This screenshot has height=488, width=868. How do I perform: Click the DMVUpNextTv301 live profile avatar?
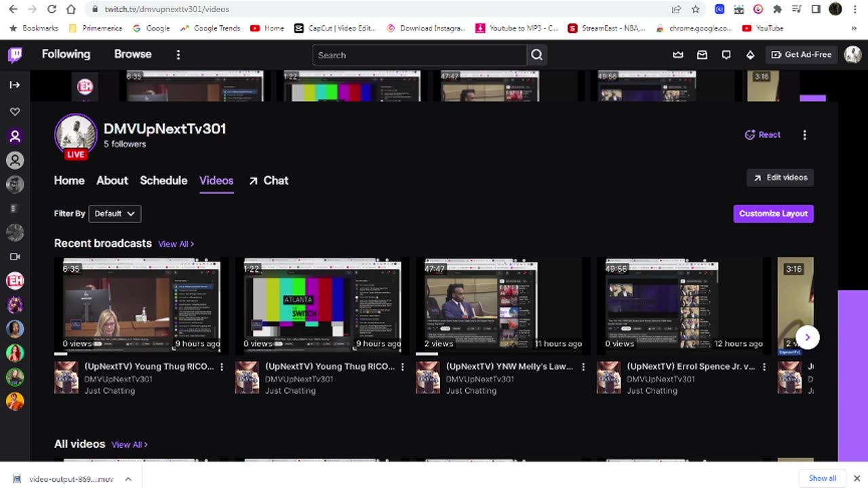coord(76,135)
